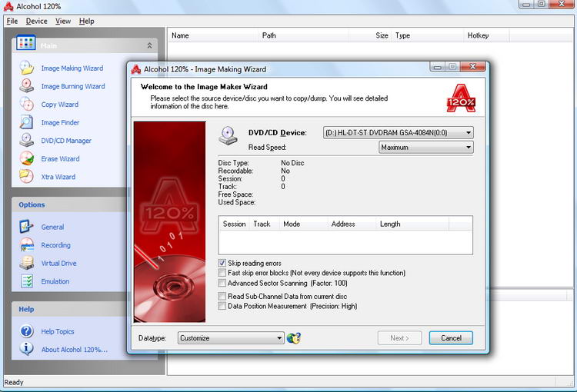This screenshot has width=577, height=392.
Task: Uncheck Skip reading errors
Action: coord(222,263)
